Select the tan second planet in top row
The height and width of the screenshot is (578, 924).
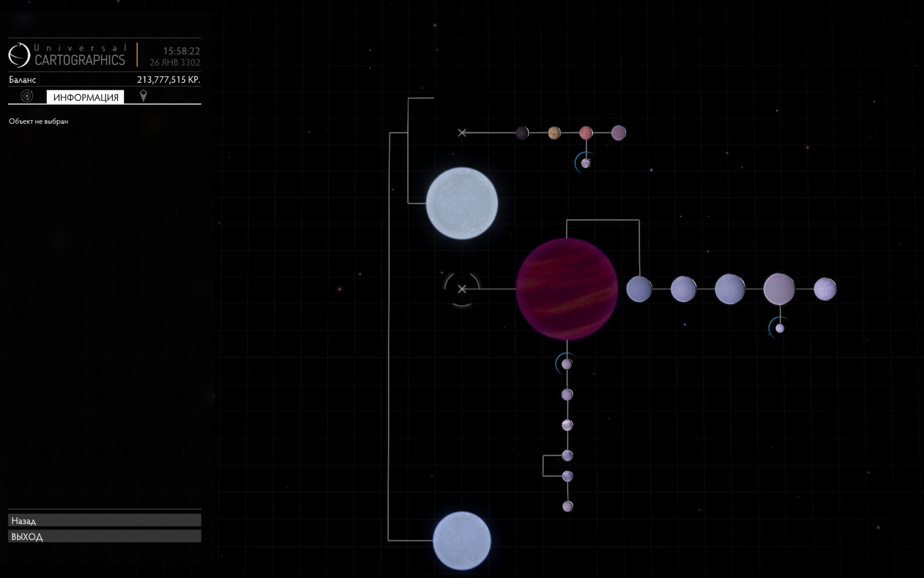pos(554,132)
